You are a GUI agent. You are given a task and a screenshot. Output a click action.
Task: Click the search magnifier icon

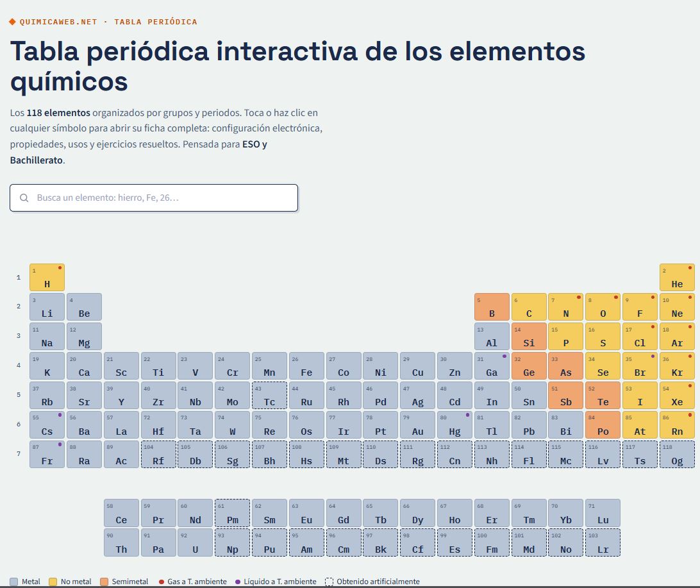pyautogui.click(x=24, y=197)
